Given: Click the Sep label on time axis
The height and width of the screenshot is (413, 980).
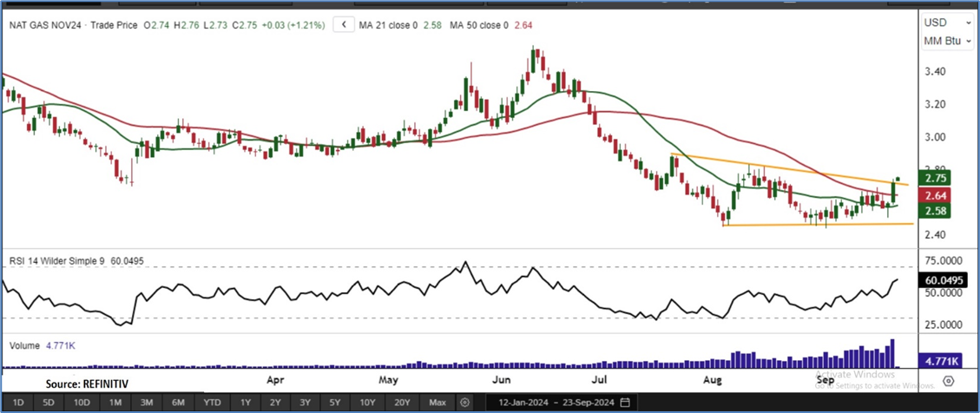Looking at the screenshot, I should pyautogui.click(x=825, y=379).
